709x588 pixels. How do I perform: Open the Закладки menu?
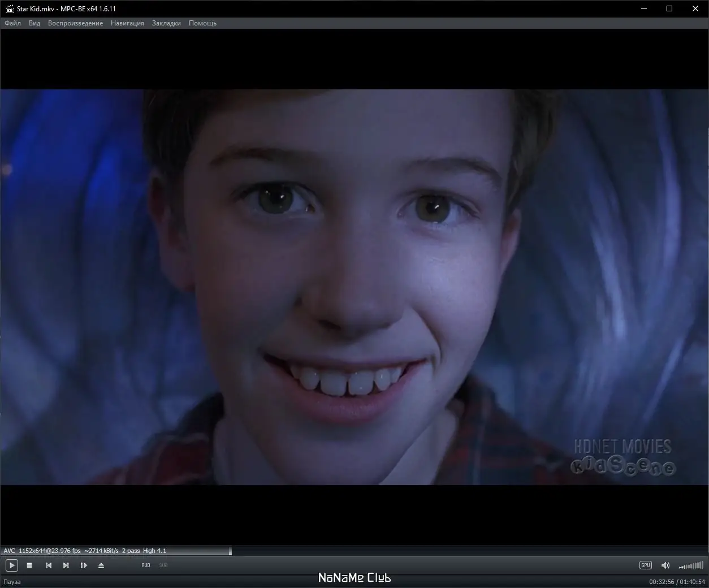[166, 23]
